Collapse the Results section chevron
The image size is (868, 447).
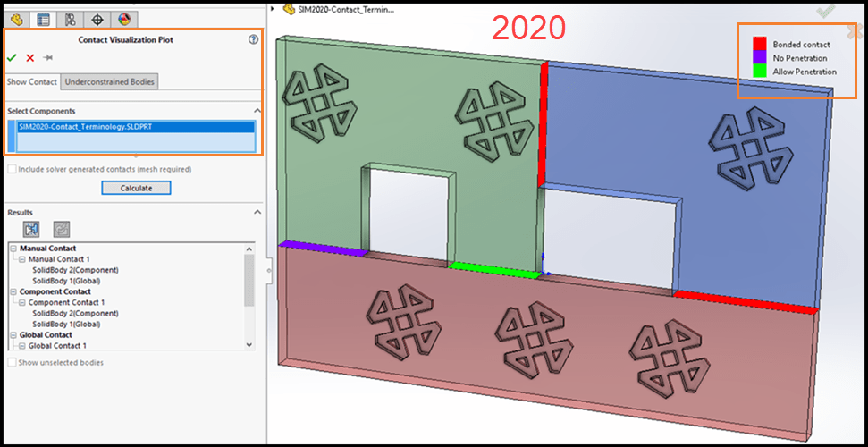pos(257,212)
